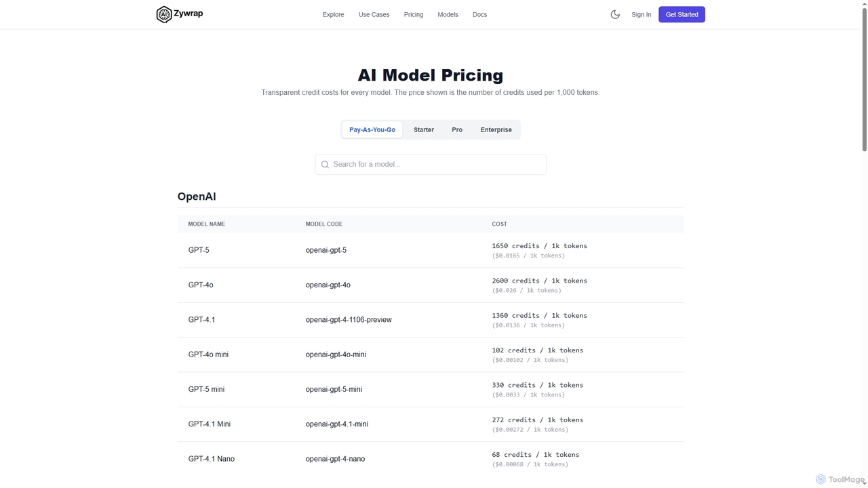Select the Enterprise plan tab
The height and width of the screenshot is (488, 868).
pyautogui.click(x=496, y=129)
